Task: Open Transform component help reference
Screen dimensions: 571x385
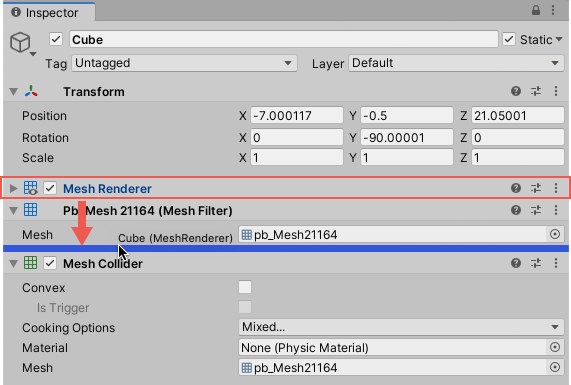Action: tap(516, 91)
